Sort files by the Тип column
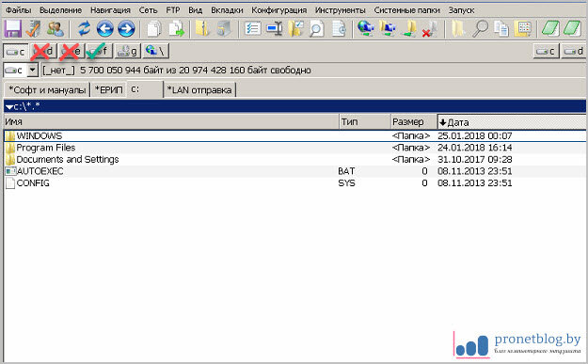The image size is (588, 364). pyautogui.click(x=365, y=122)
